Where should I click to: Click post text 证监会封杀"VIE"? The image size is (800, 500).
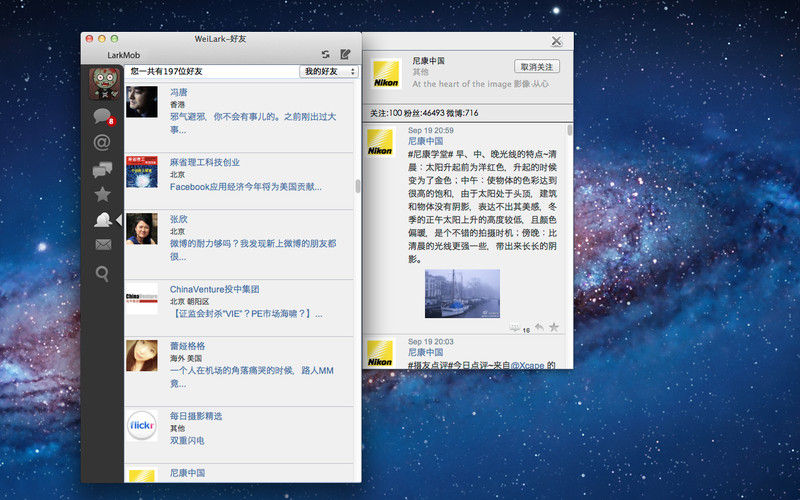[x=246, y=314]
